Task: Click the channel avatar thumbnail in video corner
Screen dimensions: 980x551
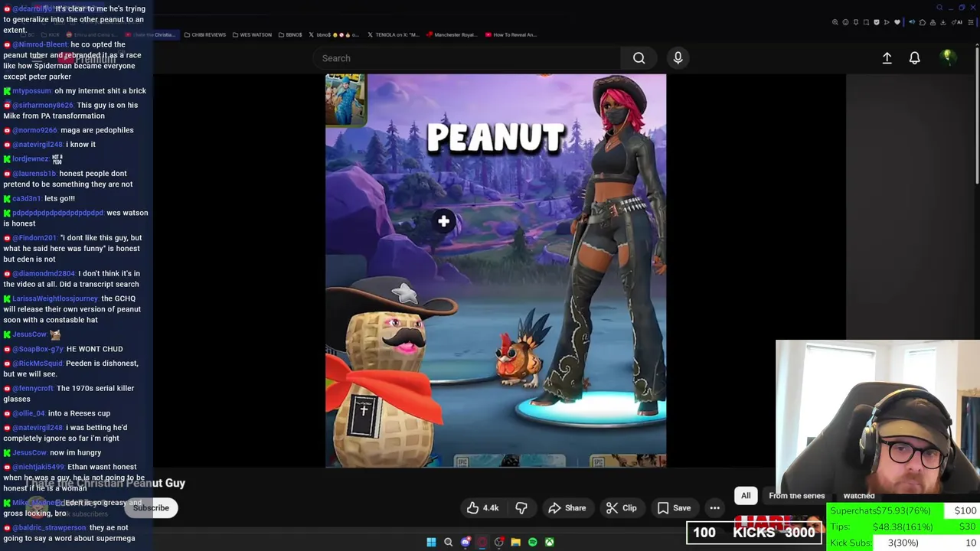Action: coord(345,99)
